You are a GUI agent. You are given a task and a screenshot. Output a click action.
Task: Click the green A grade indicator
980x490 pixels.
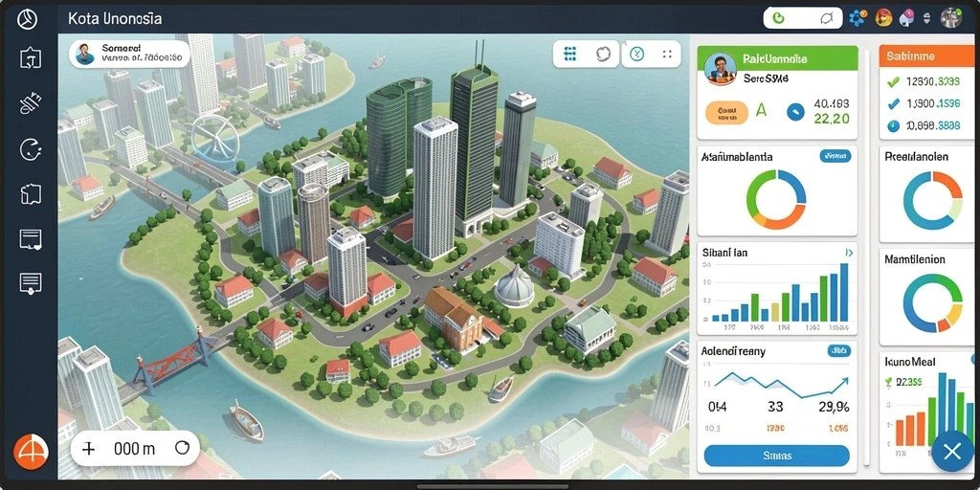tap(761, 111)
